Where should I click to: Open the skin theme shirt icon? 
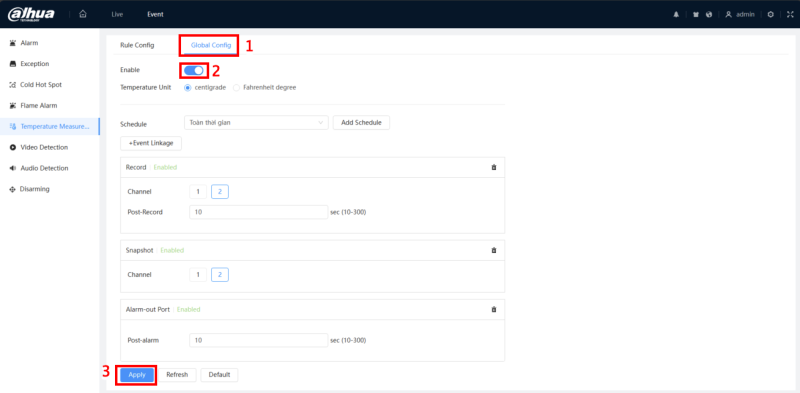click(695, 14)
